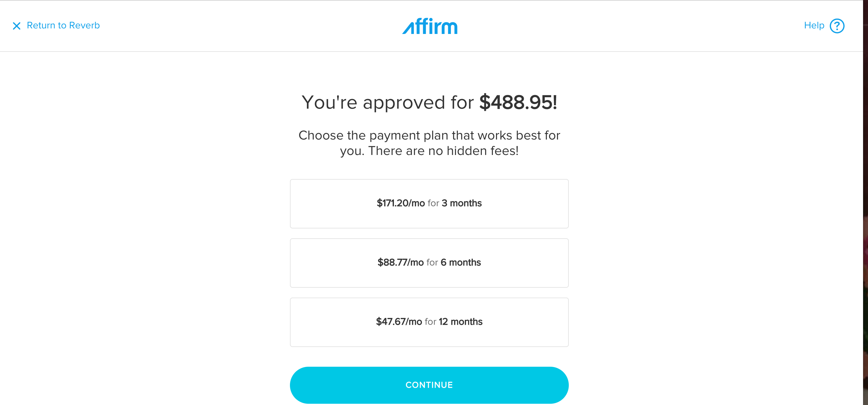Screen dimensions: 868x405
Task: Click the $47.67/mo price text
Action: coord(399,322)
